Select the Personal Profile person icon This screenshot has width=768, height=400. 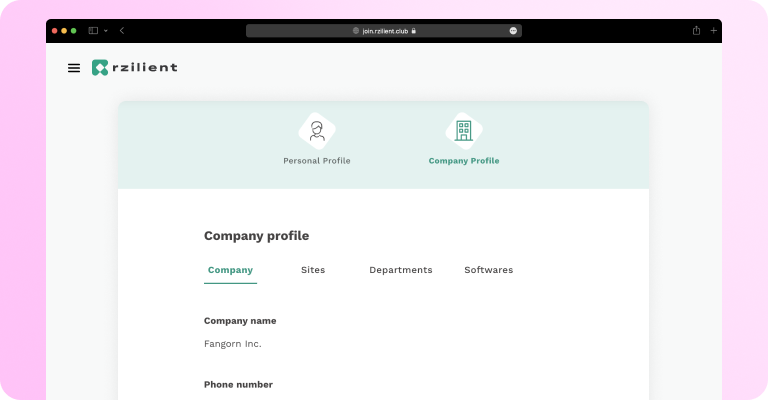pyautogui.click(x=317, y=131)
